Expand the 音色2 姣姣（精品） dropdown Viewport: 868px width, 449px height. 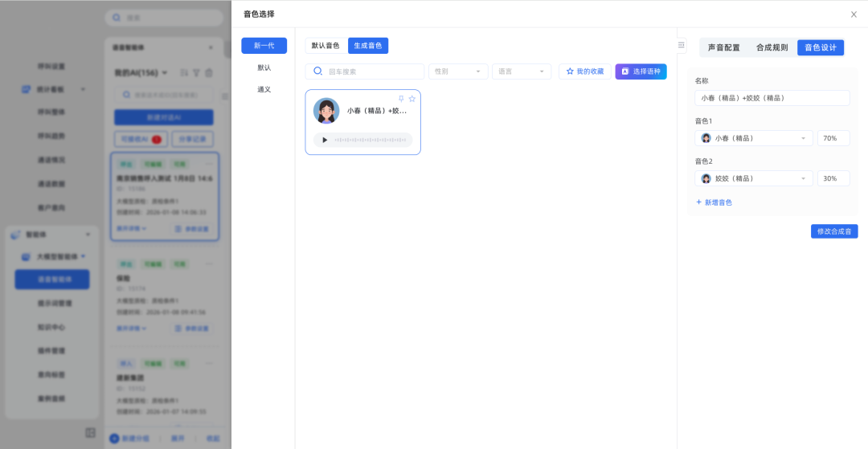coord(753,178)
